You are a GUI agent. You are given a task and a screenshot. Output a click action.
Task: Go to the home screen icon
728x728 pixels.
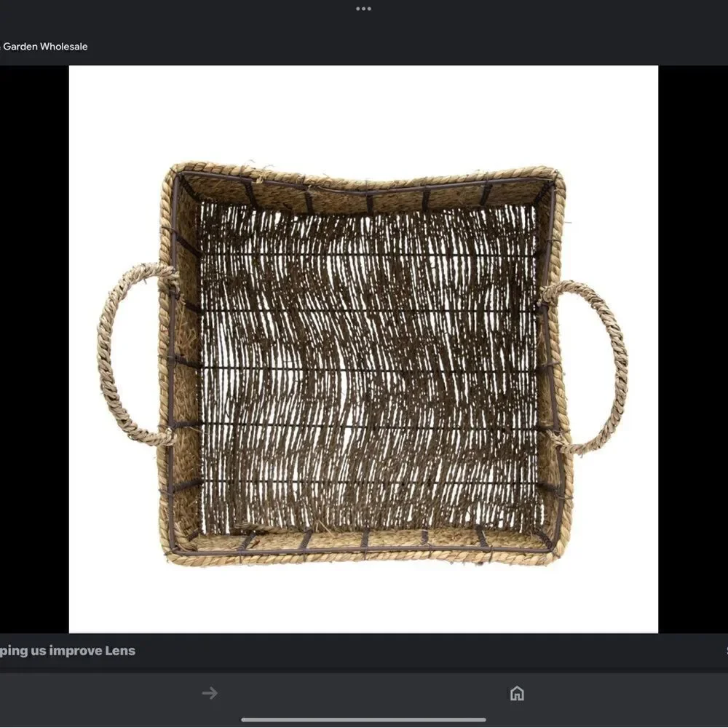[517, 693]
